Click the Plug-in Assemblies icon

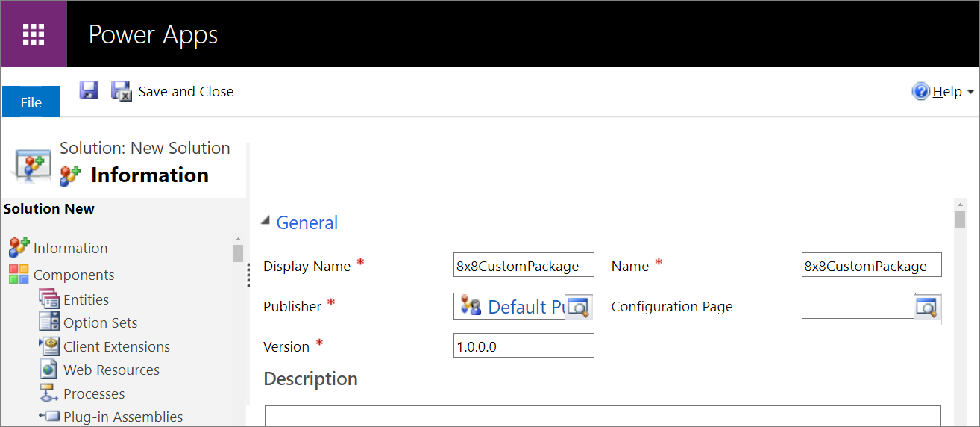point(49,417)
